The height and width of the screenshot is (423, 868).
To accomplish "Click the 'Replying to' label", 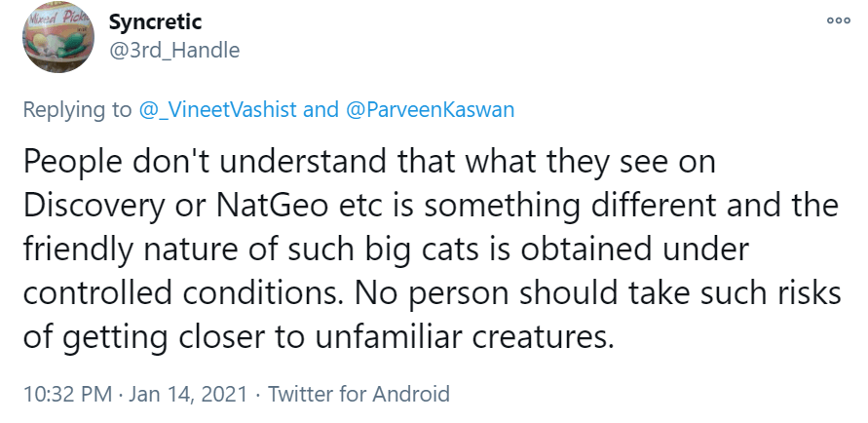I will [x=77, y=109].
